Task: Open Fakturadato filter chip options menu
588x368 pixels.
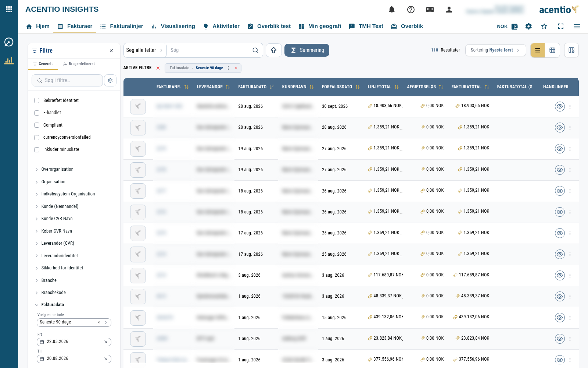Action: [x=228, y=68]
